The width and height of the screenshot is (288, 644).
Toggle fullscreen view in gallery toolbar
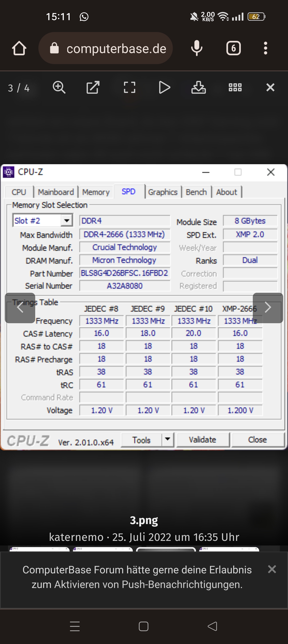129,88
